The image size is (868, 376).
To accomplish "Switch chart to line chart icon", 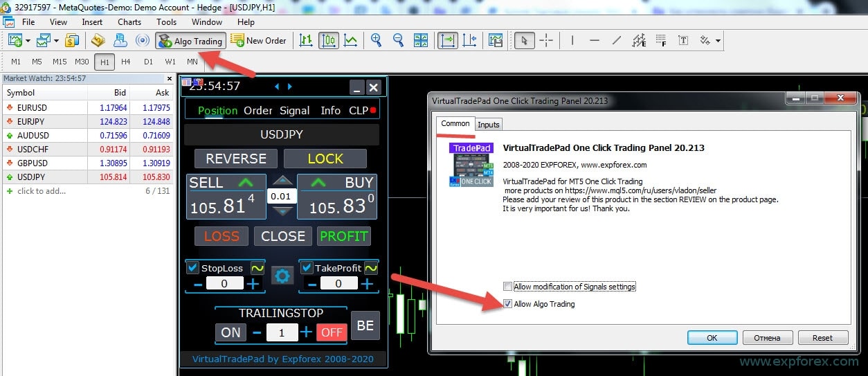I will (x=351, y=41).
